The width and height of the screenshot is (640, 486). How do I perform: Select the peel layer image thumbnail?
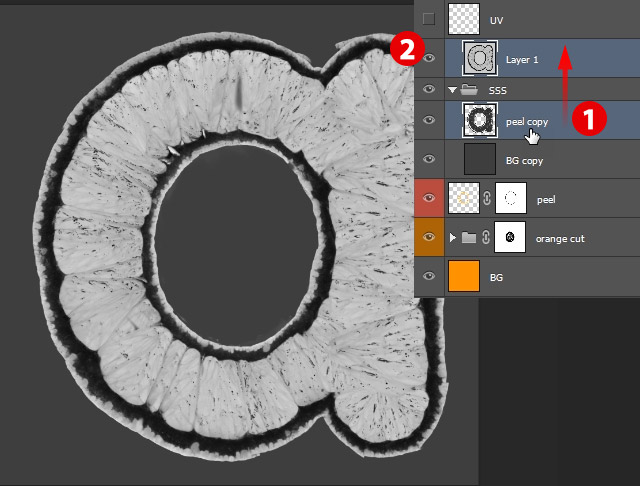[464, 198]
